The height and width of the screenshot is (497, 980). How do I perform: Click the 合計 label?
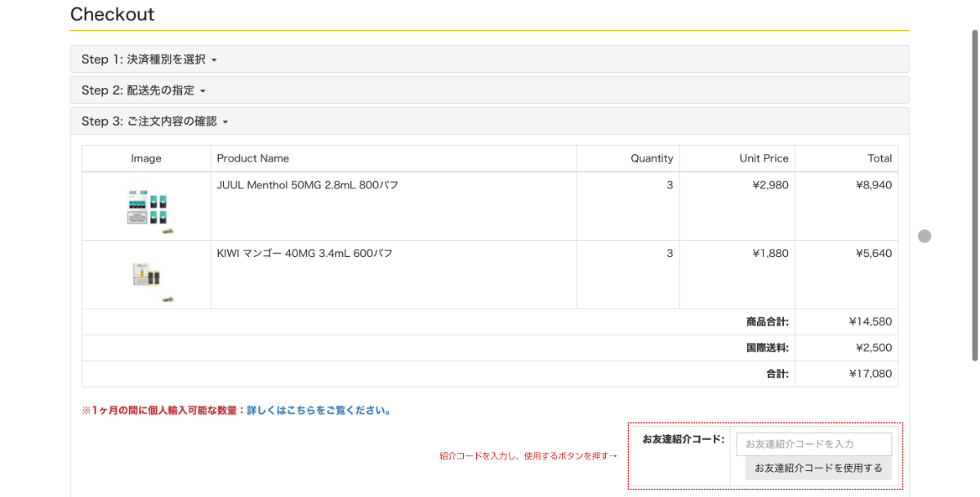pyautogui.click(x=777, y=375)
